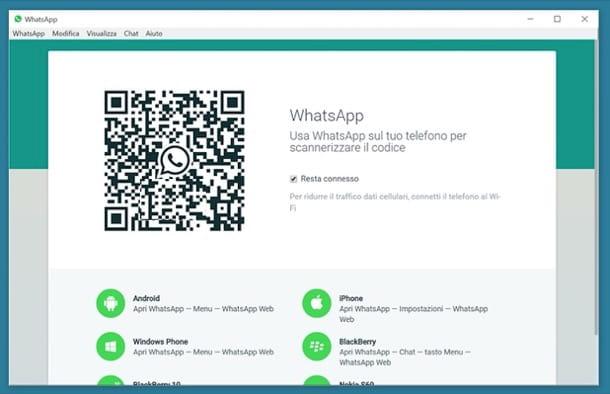Click the iPhone heading text

351,298
